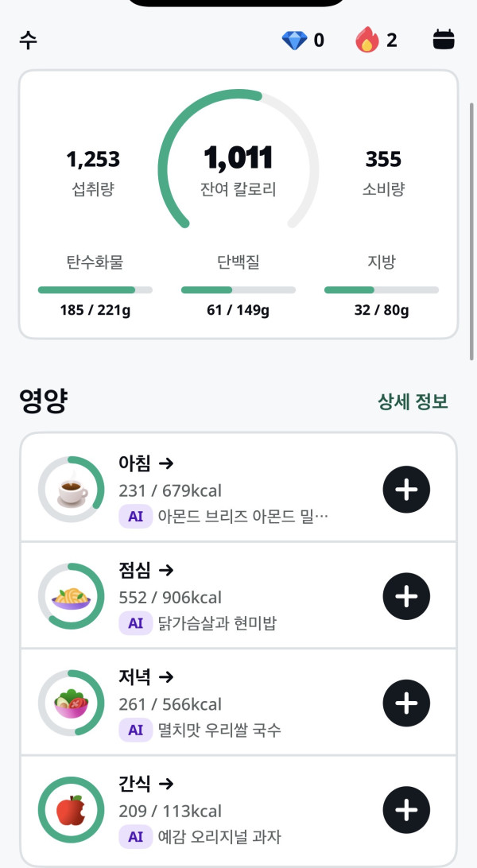Viewport: 477px width, 868px height.
Task: Add food to 간식 with plus button
Action: (x=406, y=810)
